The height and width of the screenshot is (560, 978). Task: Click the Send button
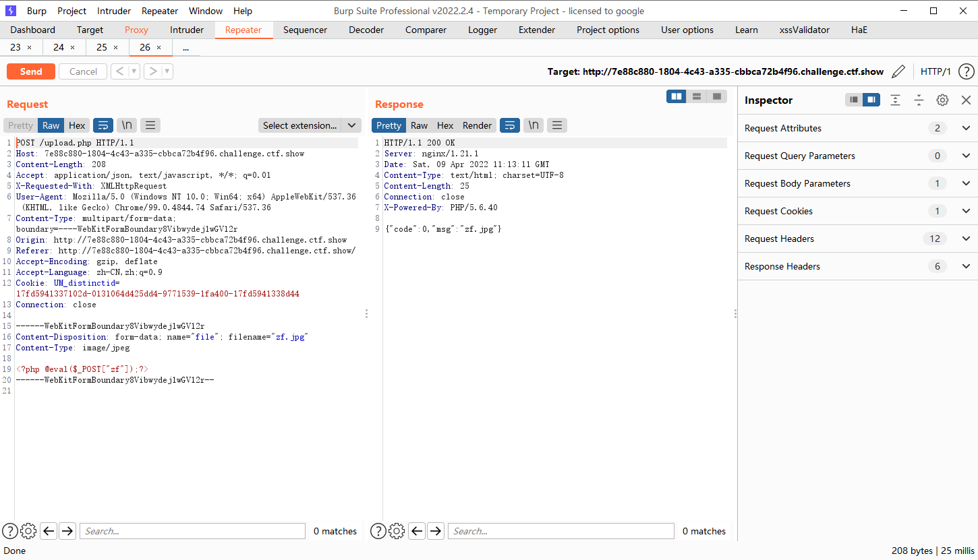coord(31,71)
